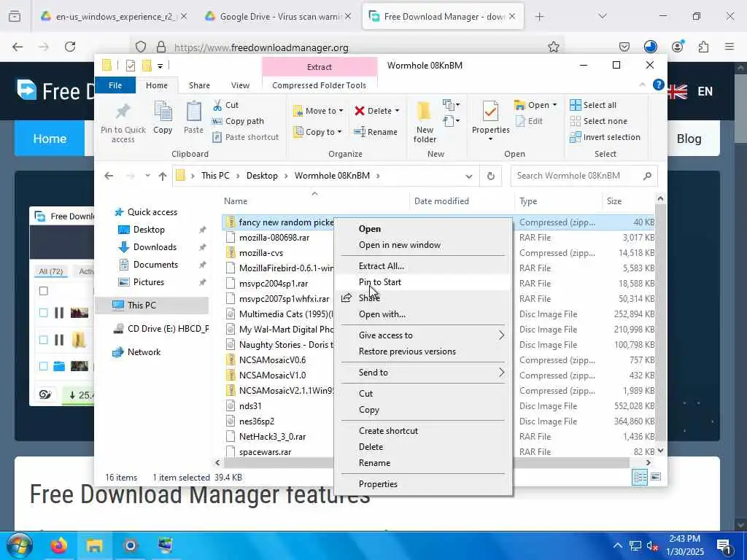Click the New folder icon
The image size is (747, 560).
(425, 122)
